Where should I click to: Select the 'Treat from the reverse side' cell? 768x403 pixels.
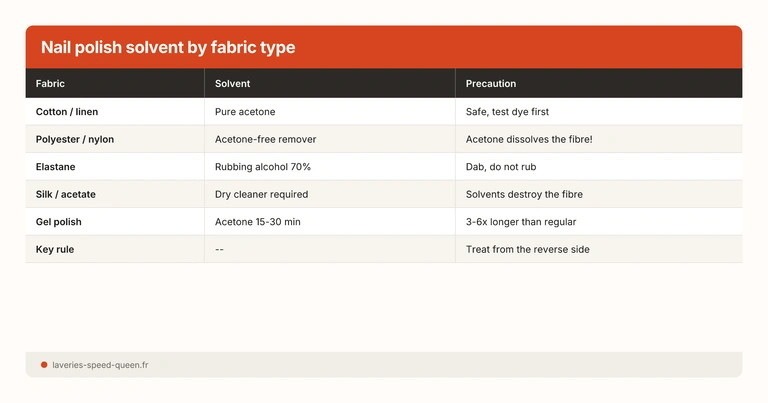[527, 249]
